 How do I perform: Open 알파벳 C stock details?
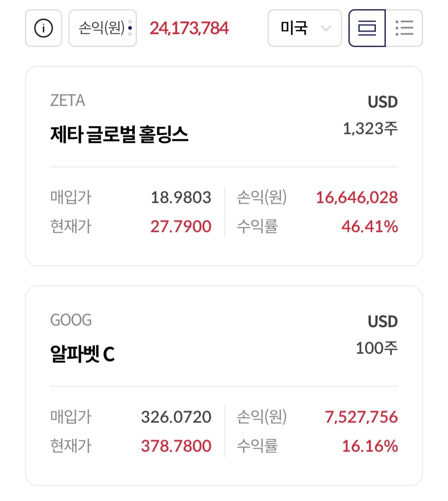pos(82,354)
